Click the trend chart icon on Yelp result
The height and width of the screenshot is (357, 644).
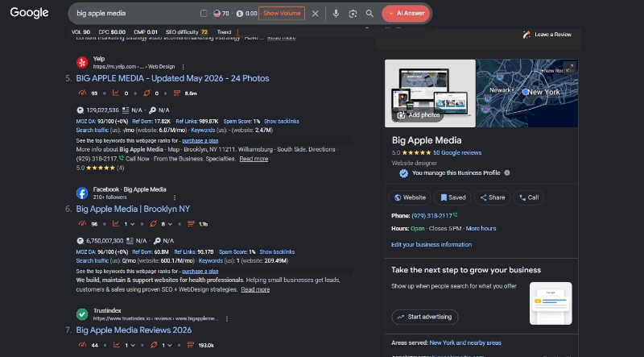point(116,93)
